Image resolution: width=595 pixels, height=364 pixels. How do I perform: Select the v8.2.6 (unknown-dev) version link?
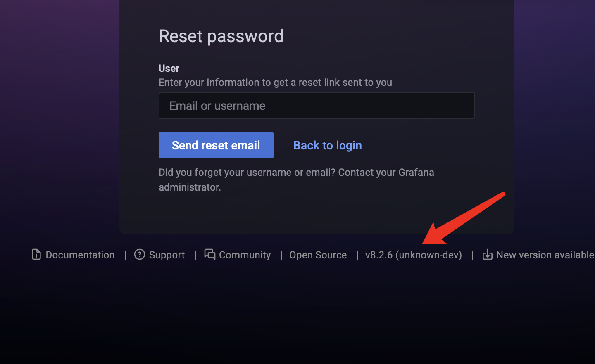click(x=414, y=255)
